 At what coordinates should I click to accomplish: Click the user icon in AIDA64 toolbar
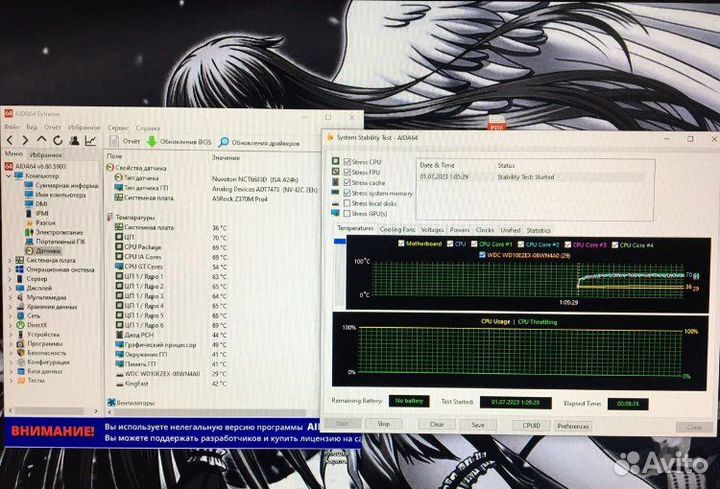[73, 141]
